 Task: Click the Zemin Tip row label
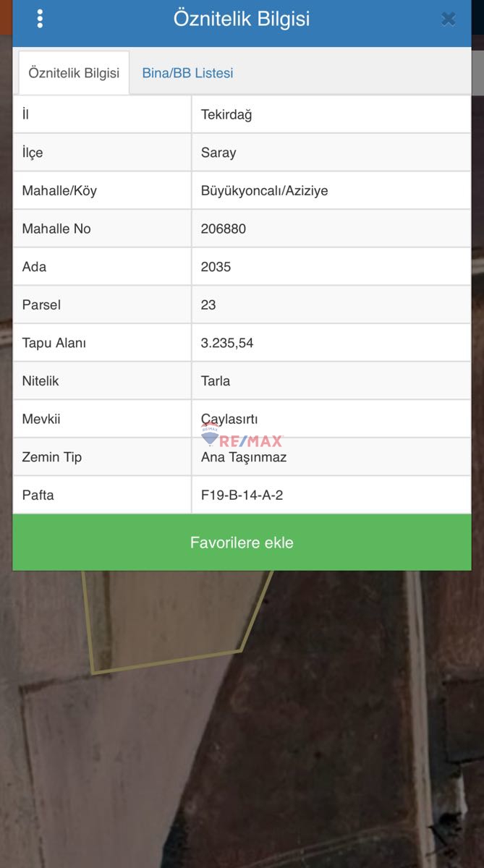coord(52,457)
